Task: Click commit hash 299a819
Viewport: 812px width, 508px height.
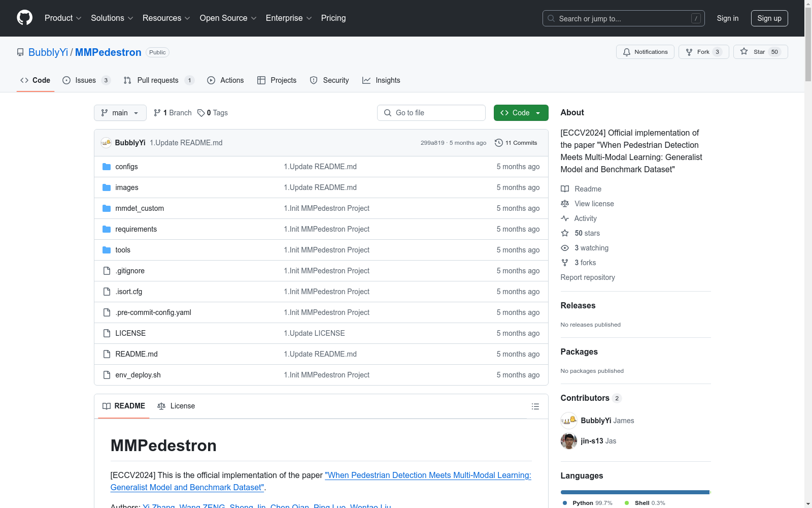Action: tap(432, 143)
